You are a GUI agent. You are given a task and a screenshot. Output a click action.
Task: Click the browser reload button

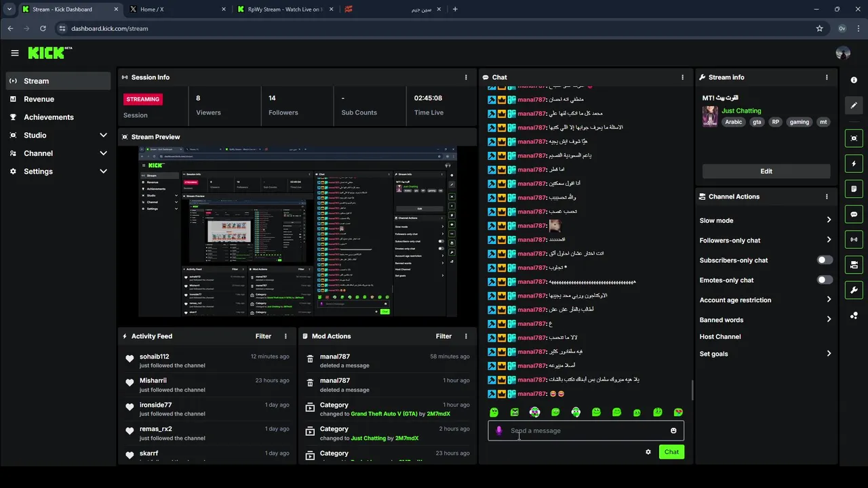[x=43, y=28]
